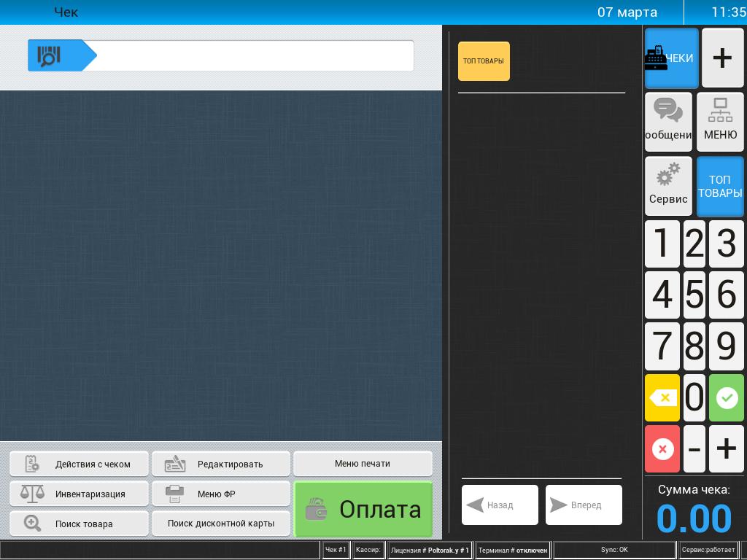Open Меню ФР
This screenshot has width=747, height=560.
coord(220,494)
